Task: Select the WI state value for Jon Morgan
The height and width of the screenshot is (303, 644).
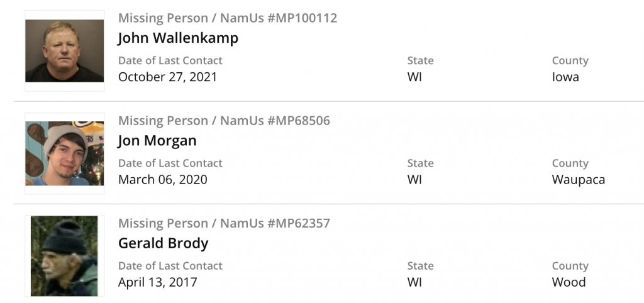Action: 414,180
